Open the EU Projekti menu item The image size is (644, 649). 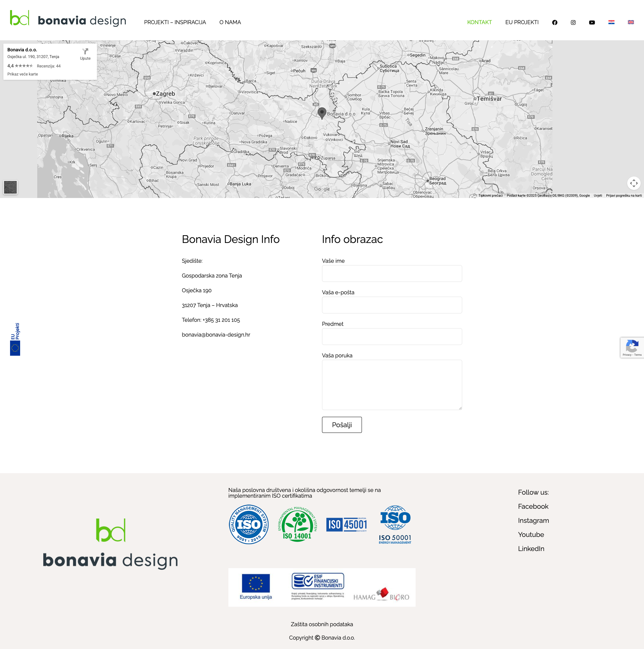pos(522,22)
